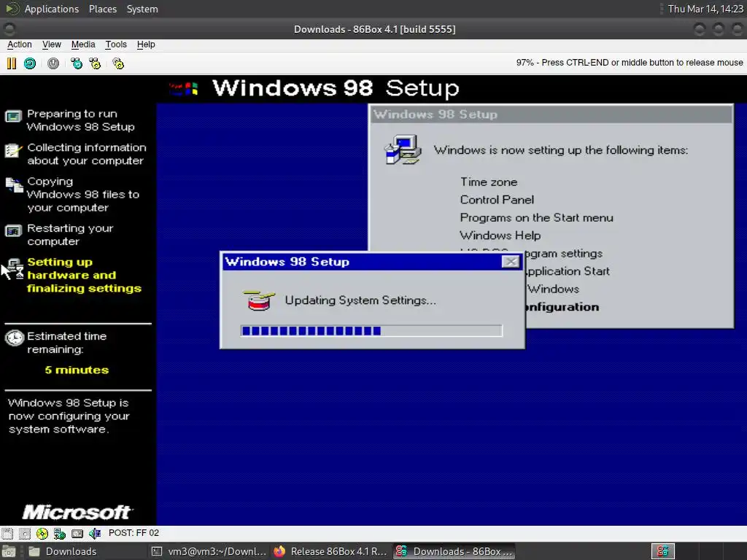The width and height of the screenshot is (747, 560).
Task: Click the teal hard reset toolbar icon
Action: [x=30, y=63]
